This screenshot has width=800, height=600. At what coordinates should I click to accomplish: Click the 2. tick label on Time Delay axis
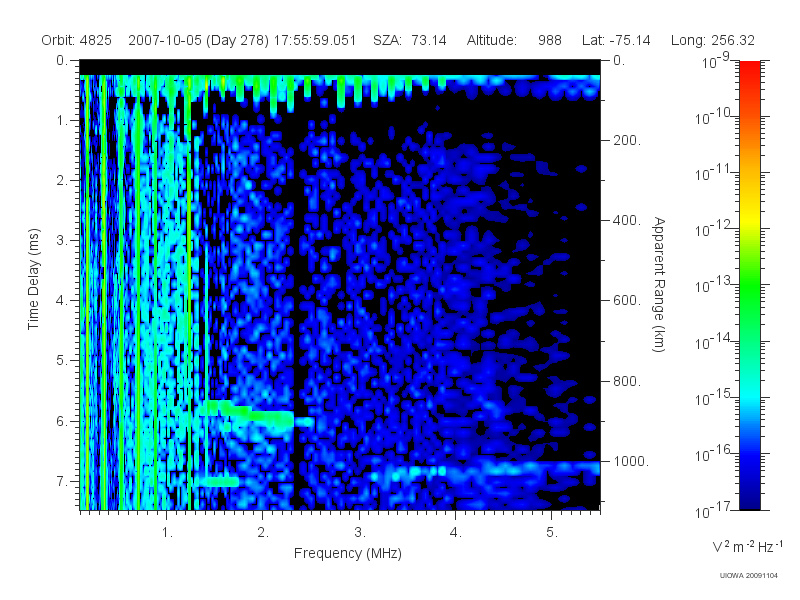point(62,181)
